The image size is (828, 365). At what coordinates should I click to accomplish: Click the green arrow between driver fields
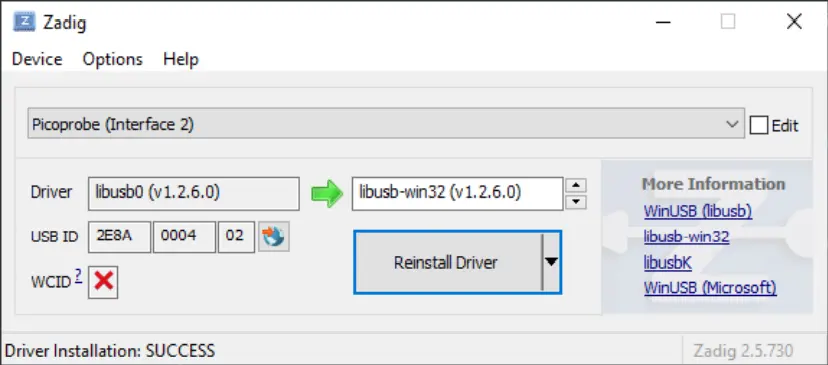point(327,193)
